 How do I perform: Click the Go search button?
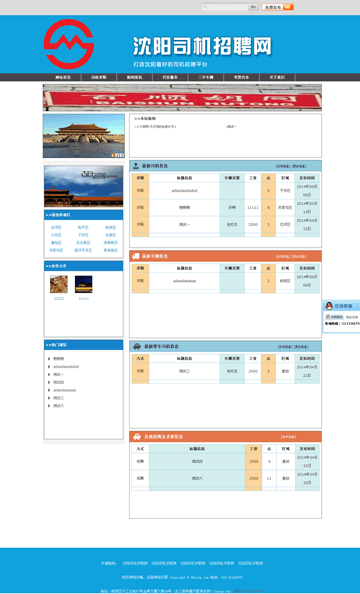pyautogui.click(x=254, y=7)
